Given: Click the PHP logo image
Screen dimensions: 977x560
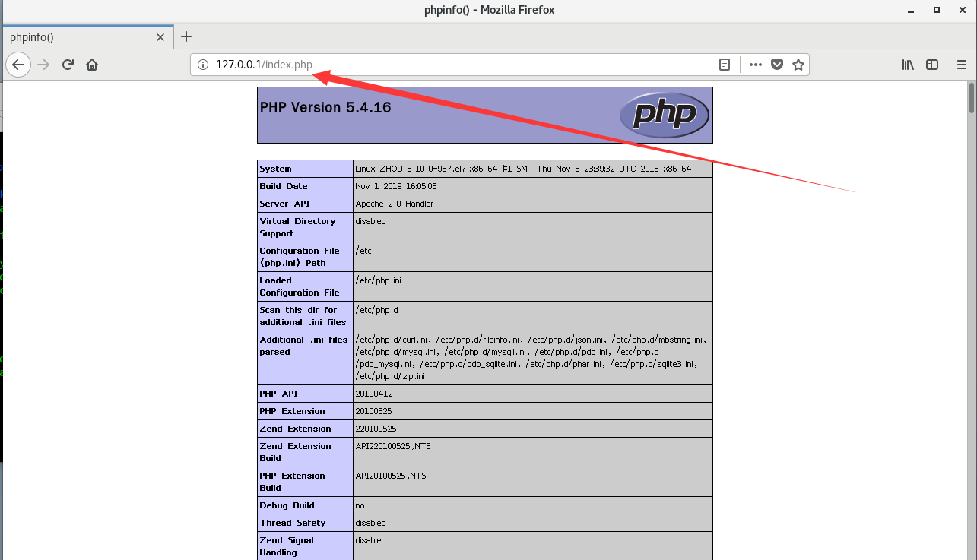Looking at the screenshot, I should pyautogui.click(x=664, y=115).
